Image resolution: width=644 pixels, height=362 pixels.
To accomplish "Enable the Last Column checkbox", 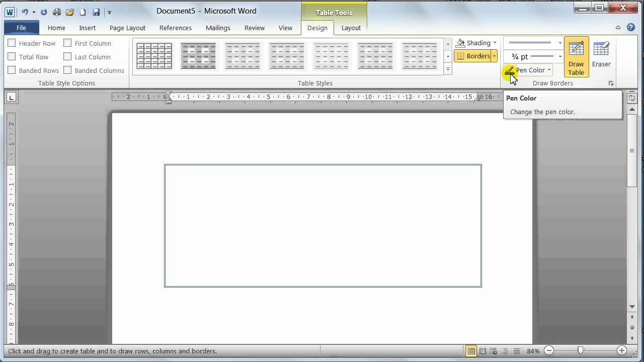I will (67, 57).
